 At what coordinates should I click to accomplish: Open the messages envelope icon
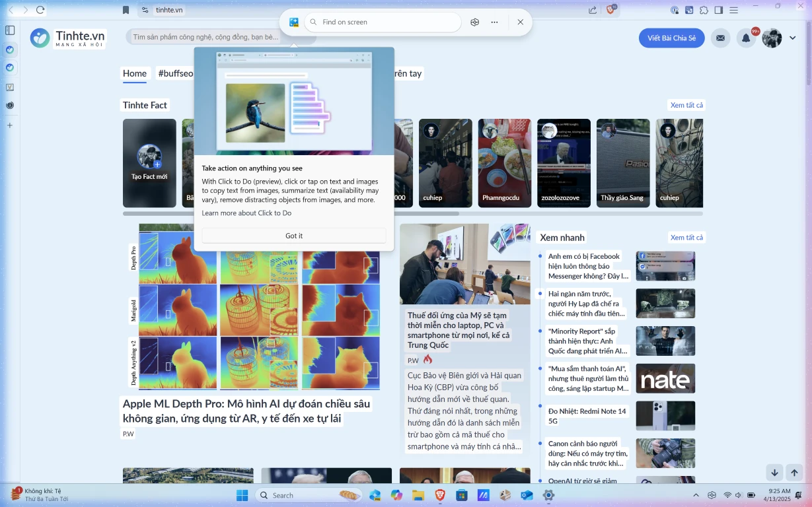[x=720, y=38]
